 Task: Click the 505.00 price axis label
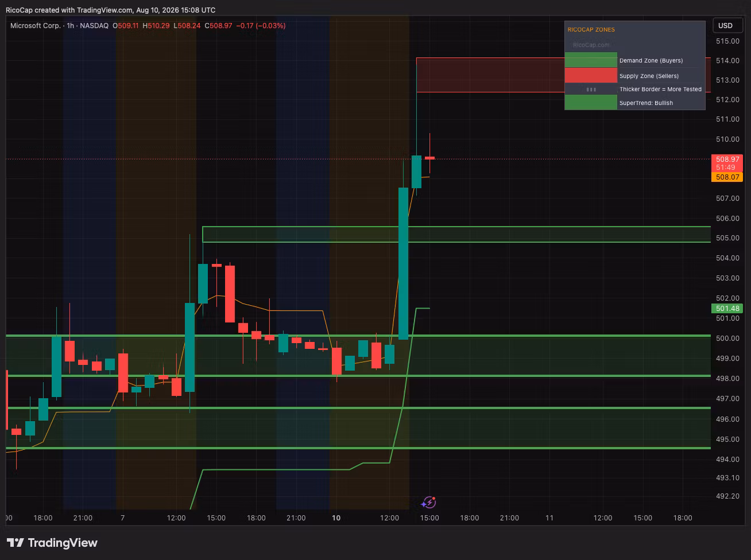(727, 238)
